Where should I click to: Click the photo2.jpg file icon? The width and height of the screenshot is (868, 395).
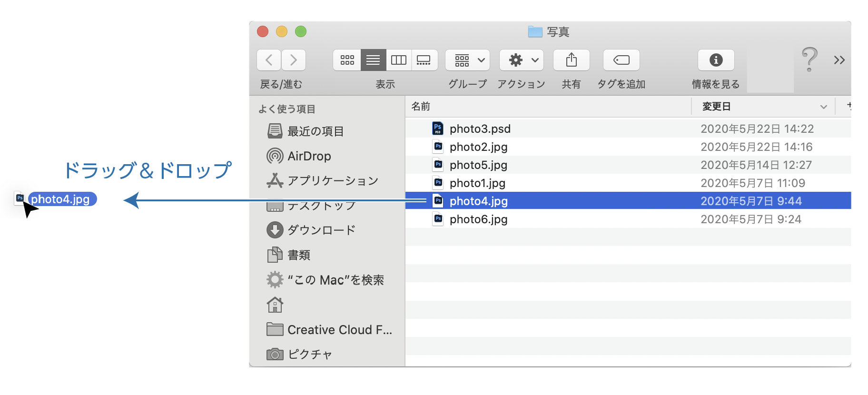(438, 147)
